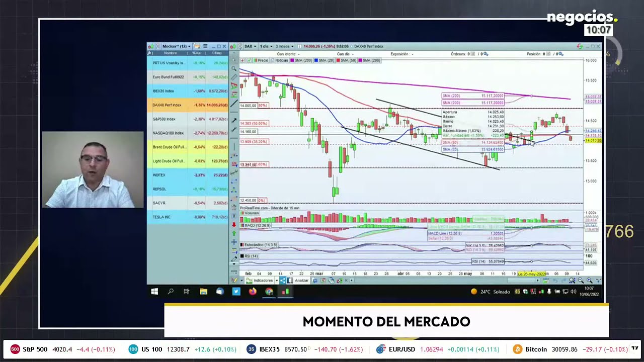Open Firefox from the taskbar
Viewport: 644px width, 362px height.
tap(253, 291)
